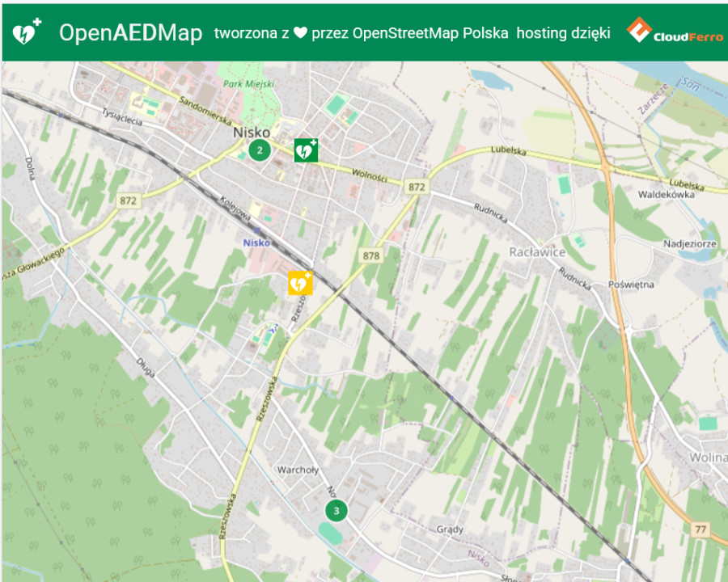Click the Grądy place label
This screenshot has height=582, width=728.
click(x=450, y=529)
